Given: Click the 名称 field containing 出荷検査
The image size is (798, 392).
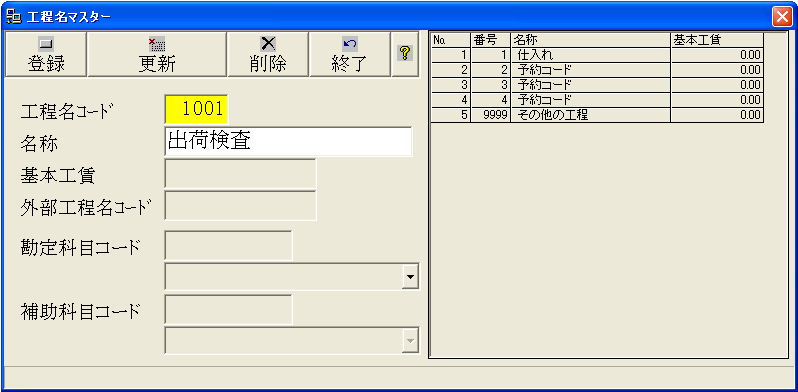Looking at the screenshot, I should (x=289, y=141).
